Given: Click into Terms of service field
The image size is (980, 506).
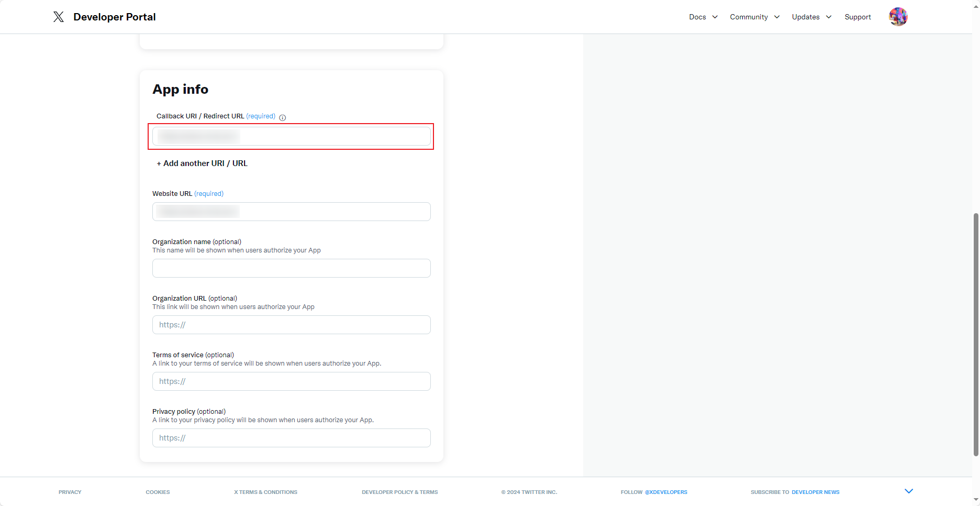Looking at the screenshot, I should [292, 381].
